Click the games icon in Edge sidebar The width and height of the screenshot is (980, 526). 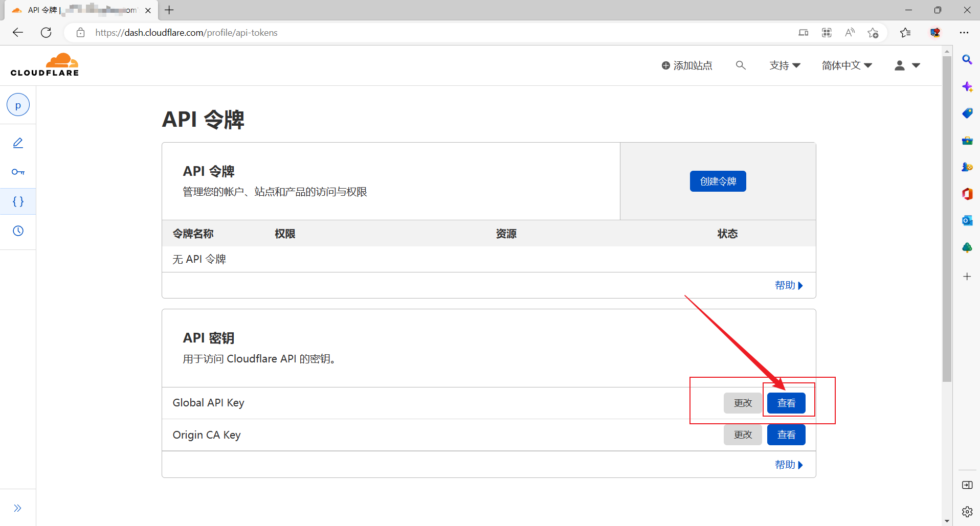coord(967,167)
